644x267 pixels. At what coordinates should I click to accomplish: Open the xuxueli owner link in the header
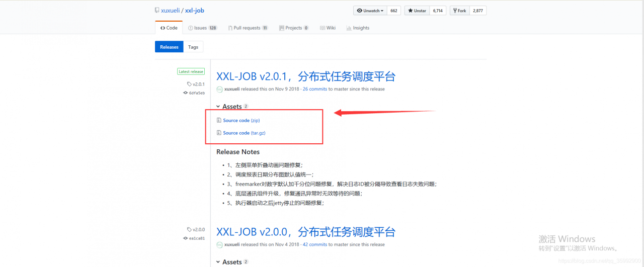[x=171, y=11]
